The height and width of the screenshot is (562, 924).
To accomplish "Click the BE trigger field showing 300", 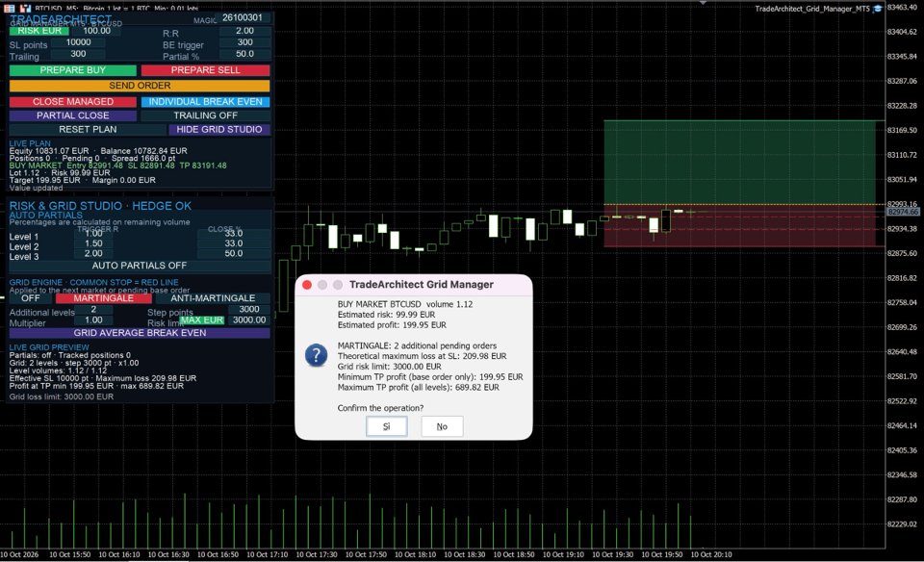I will pos(244,42).
